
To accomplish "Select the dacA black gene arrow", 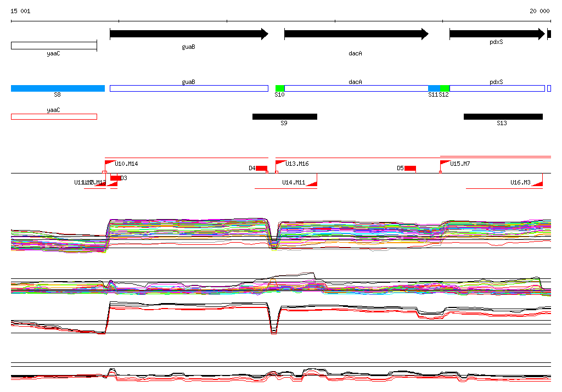I will [x=356, y=34].
